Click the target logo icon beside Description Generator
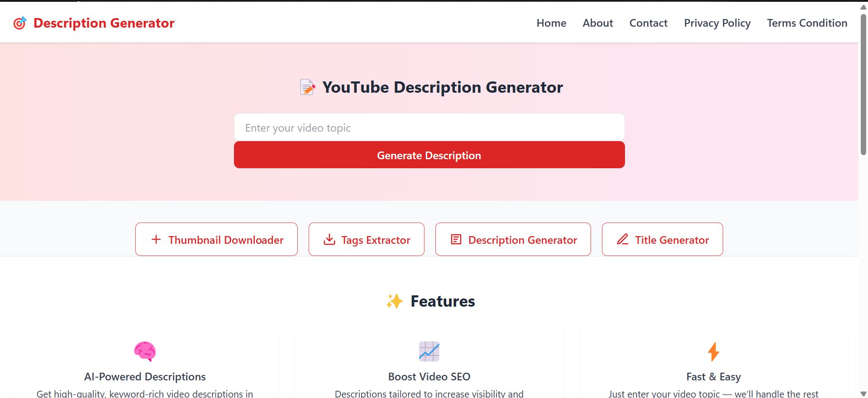The height and width of the screenshot is (398, 868). coord(20,23)
